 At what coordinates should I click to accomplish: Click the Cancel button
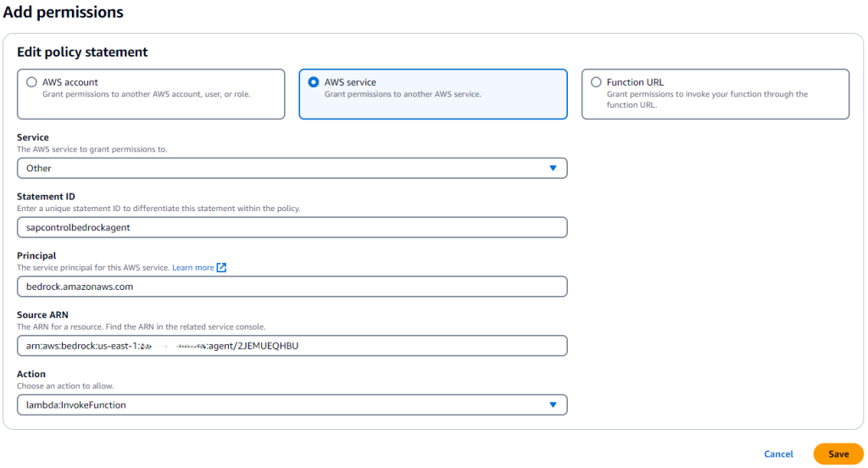click(x=778, y=454)
